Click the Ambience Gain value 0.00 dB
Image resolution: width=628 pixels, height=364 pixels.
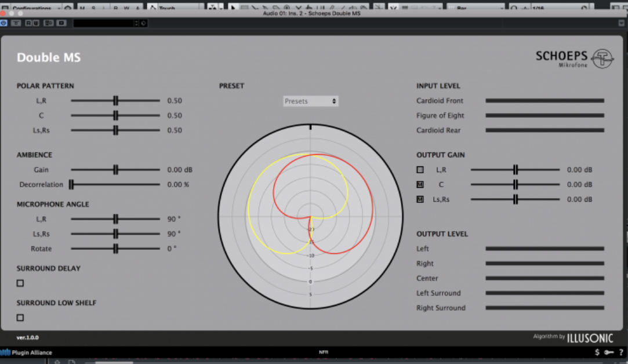(x=180, y=170)
